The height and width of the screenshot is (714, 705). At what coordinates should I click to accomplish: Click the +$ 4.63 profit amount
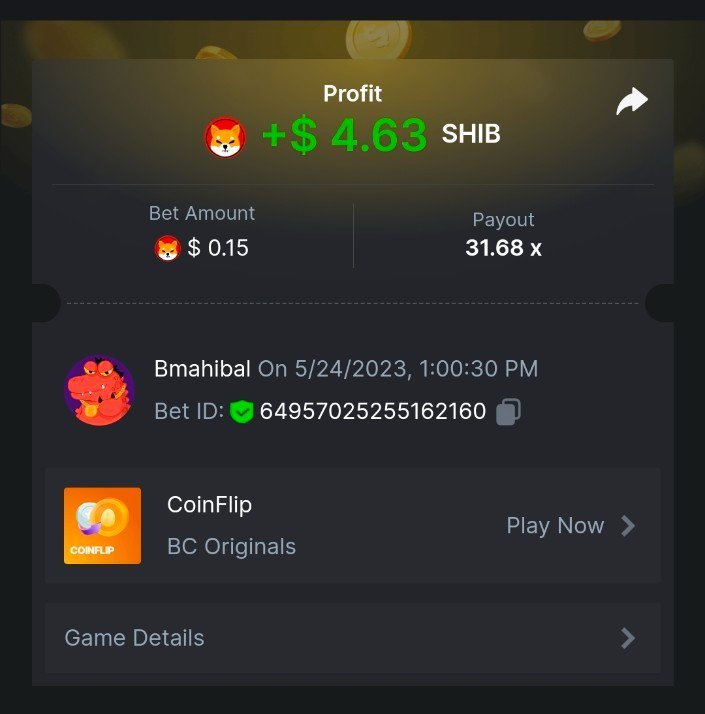344,135
